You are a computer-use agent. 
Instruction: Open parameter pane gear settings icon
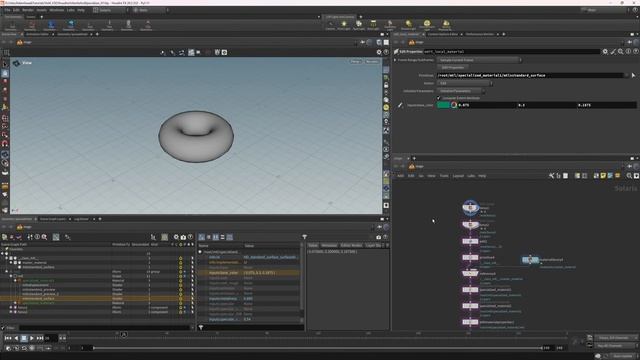605,51
